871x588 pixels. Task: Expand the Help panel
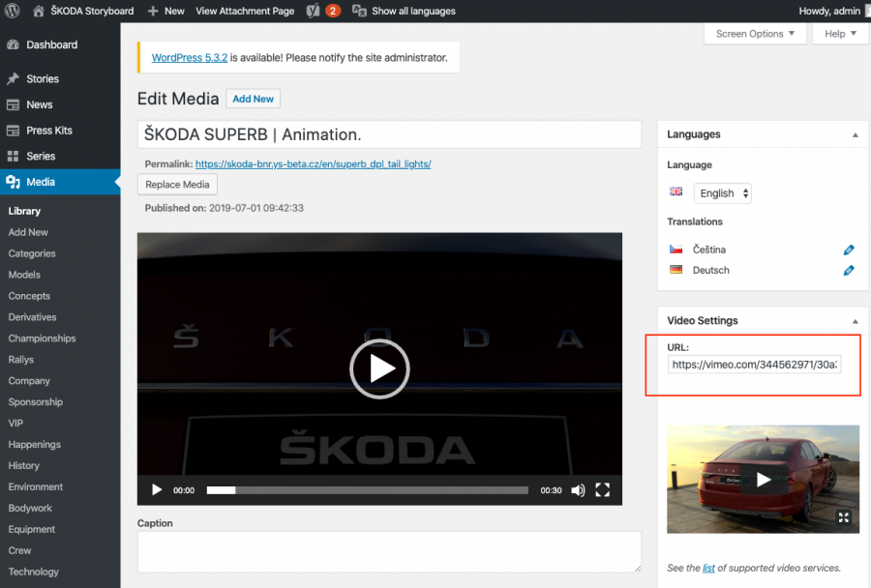click(840, 33)
